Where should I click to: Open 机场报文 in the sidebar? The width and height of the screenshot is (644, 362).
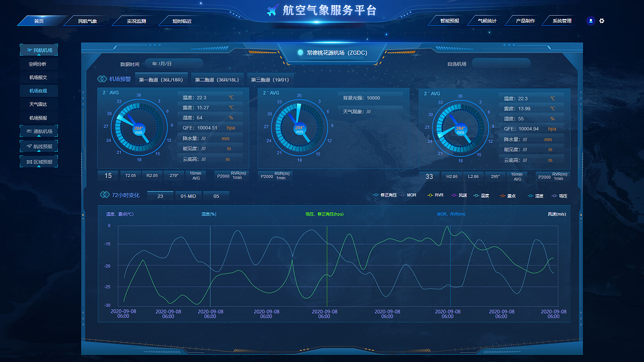pos(38,77)
